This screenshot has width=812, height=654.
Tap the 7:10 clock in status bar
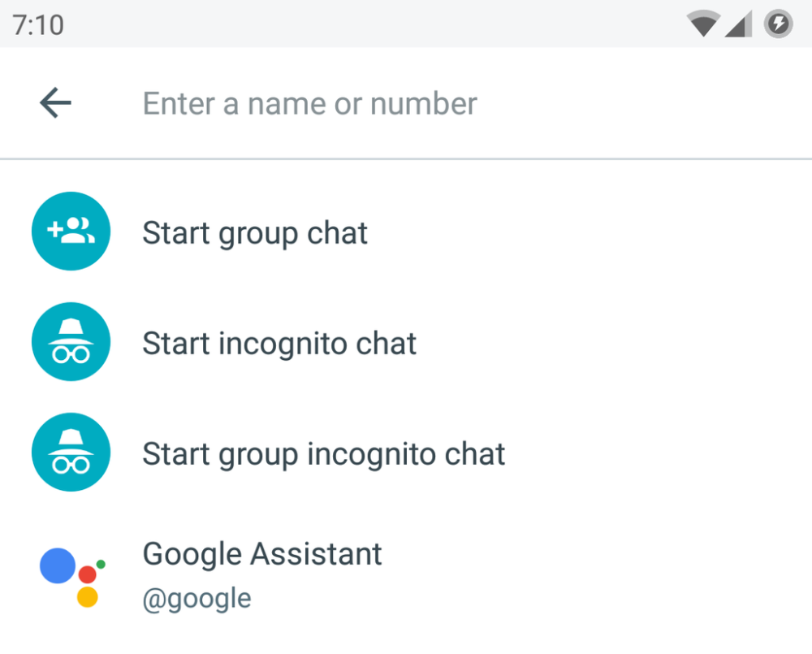[x=38, y=25]
